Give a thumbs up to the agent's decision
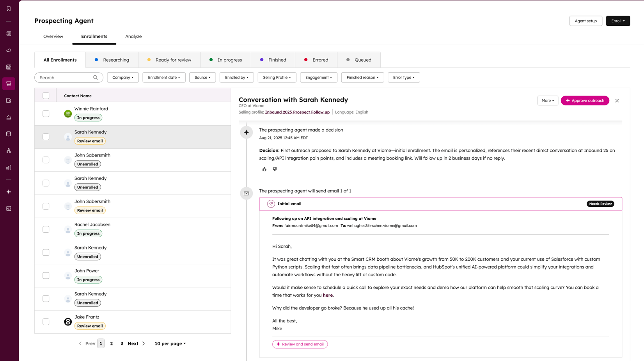This screenshot has height=361, width=644. [264, 169]
